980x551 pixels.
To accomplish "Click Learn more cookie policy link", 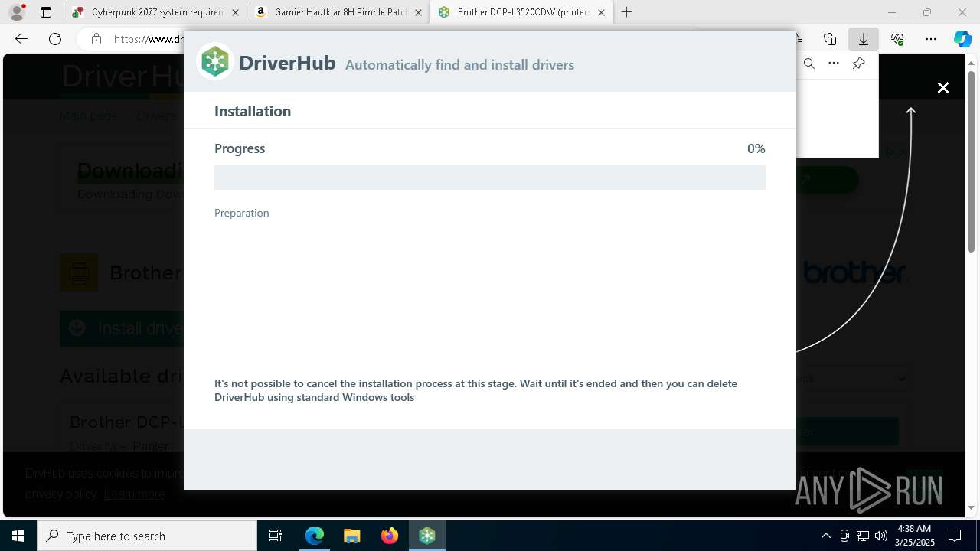I will click(x=135, y=494).
